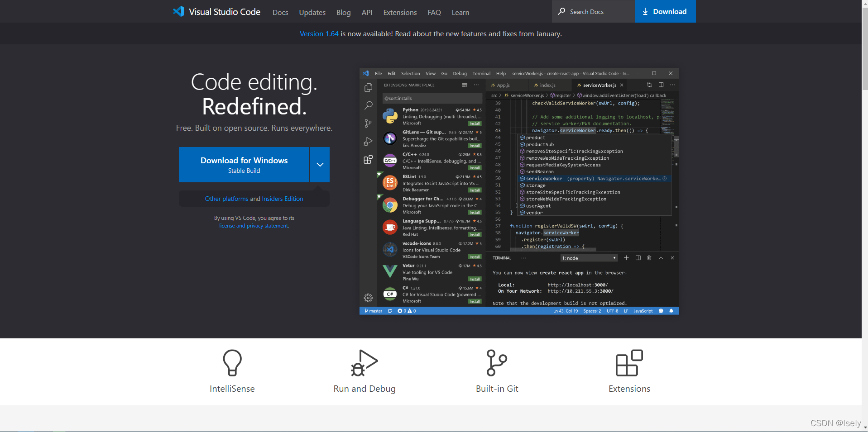Go to the Blog
This screenshot has width=868, height=432.
point(343,12)
